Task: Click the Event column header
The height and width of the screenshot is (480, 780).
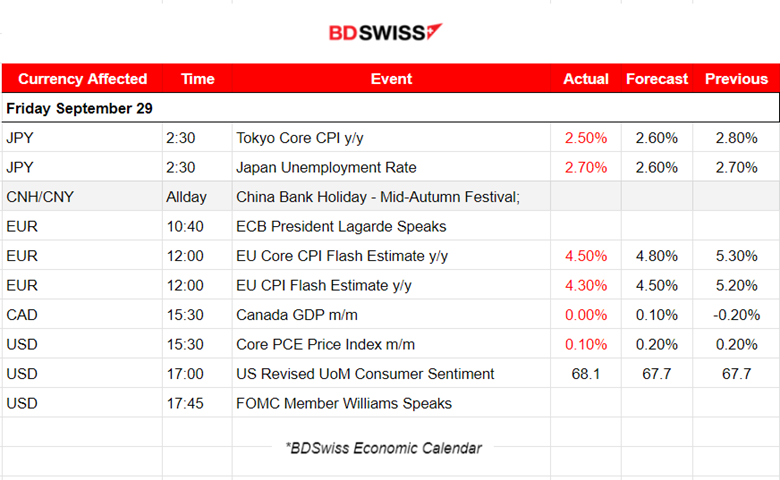Action: click(391, 79)
